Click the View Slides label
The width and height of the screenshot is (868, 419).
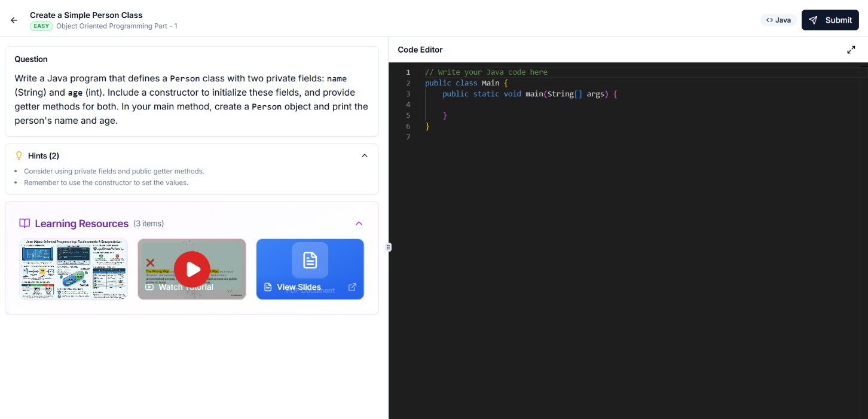coord(298,287)
